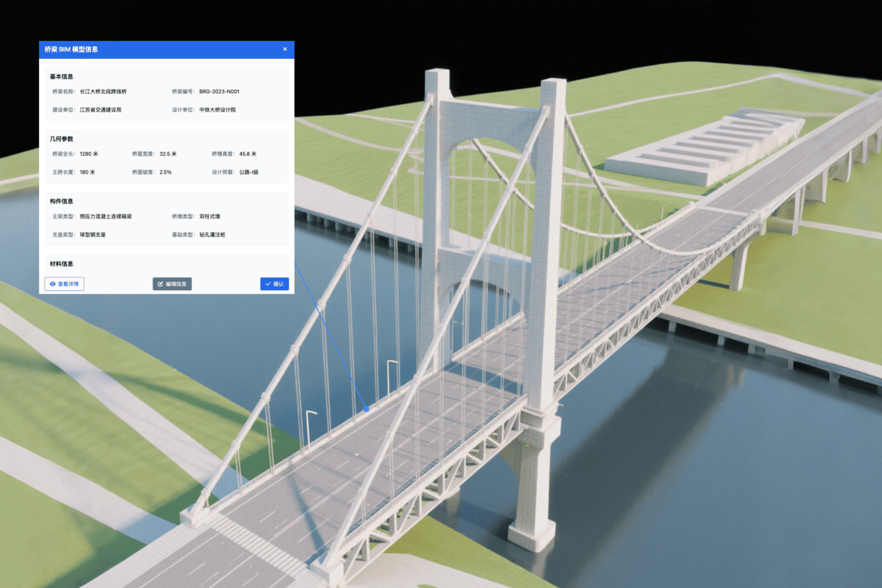Click the foundation type value 钻孔灌注桩
882x588 pixels.
(212, 235)
